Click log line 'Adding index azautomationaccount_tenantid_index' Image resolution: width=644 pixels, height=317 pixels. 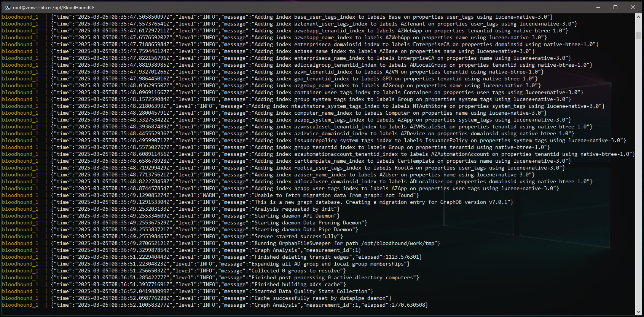[x=319, y=154]
